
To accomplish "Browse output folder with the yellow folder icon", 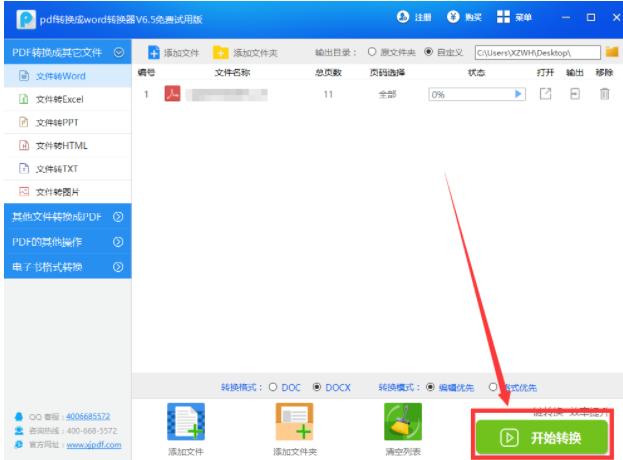I will [612, 52].
